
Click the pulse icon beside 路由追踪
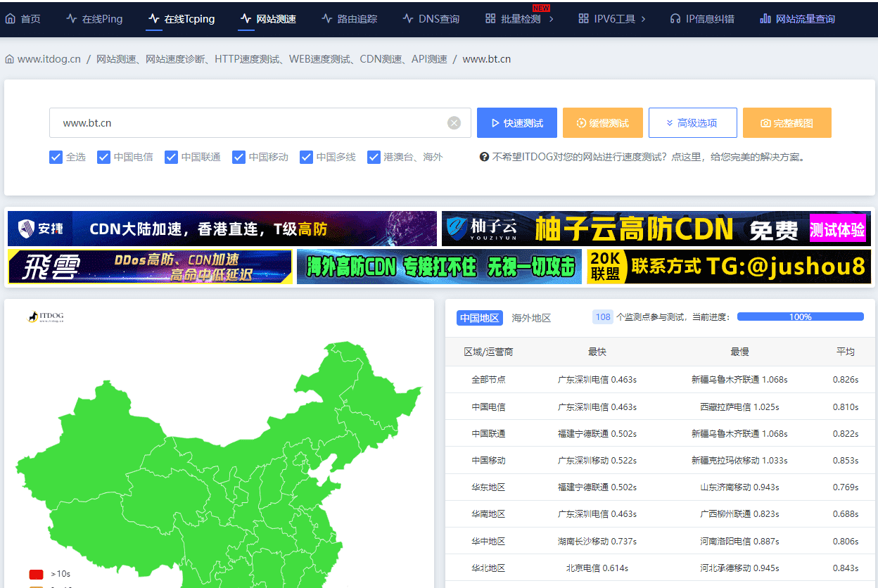coord(326,19)
